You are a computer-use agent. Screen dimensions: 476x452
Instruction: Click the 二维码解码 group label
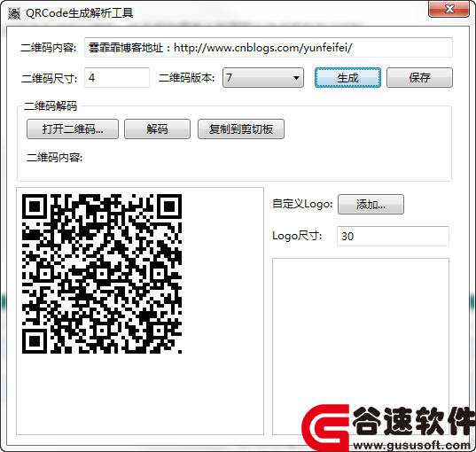coord(51,106)
